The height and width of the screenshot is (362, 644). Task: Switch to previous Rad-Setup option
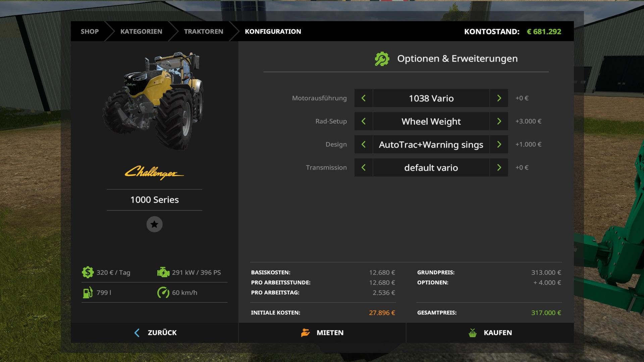(x=364, y=121)
